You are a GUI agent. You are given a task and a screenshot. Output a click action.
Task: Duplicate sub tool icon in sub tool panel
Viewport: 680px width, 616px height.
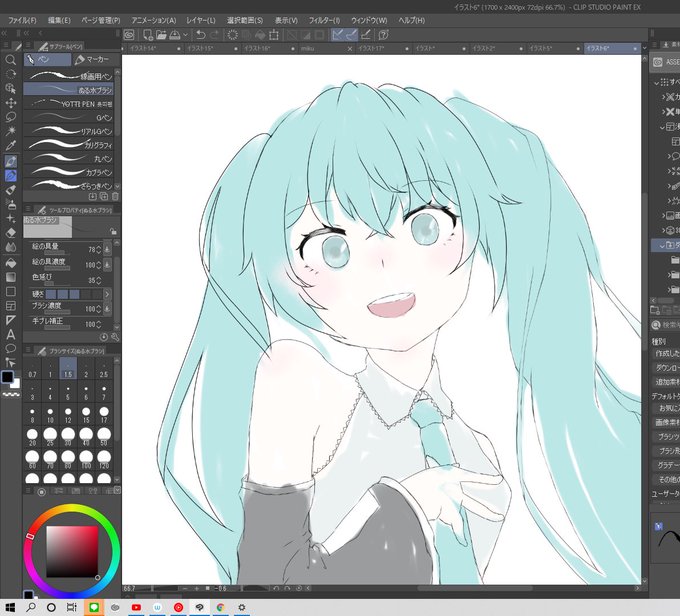(x=104, y=197)
